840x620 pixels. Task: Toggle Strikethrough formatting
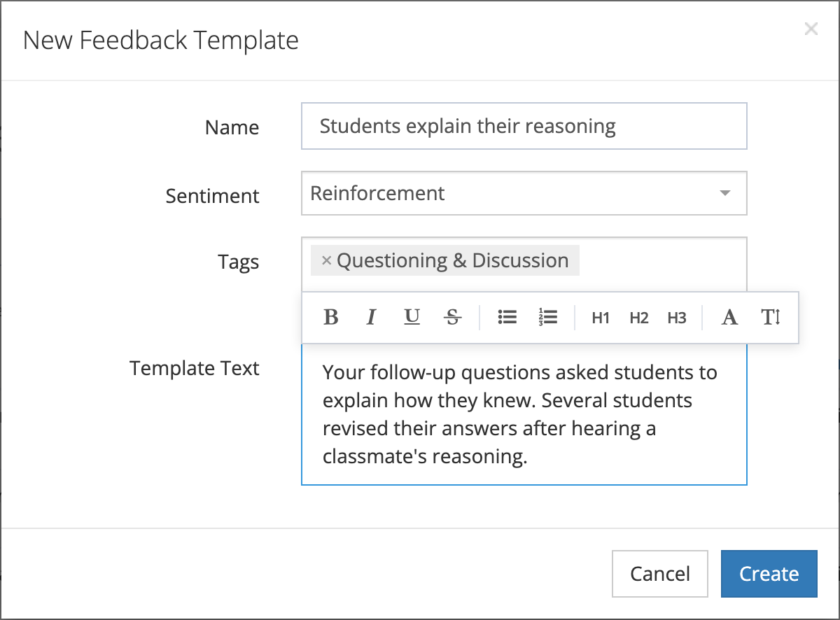click(453, 318)
